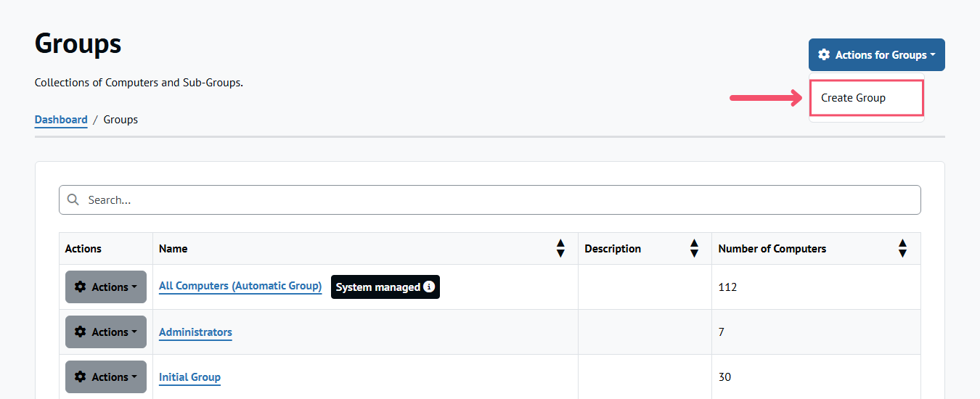Viewport: 980px width, 399px height.
Task: Open the Administrators group link
Action: tap(195, 332)
